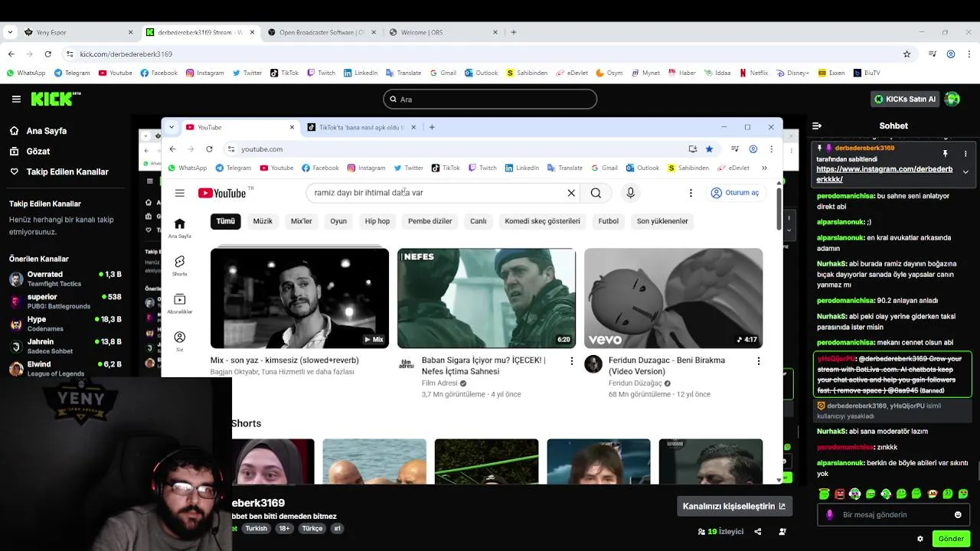
Task: Click the KICK logo
Action: 56,99
